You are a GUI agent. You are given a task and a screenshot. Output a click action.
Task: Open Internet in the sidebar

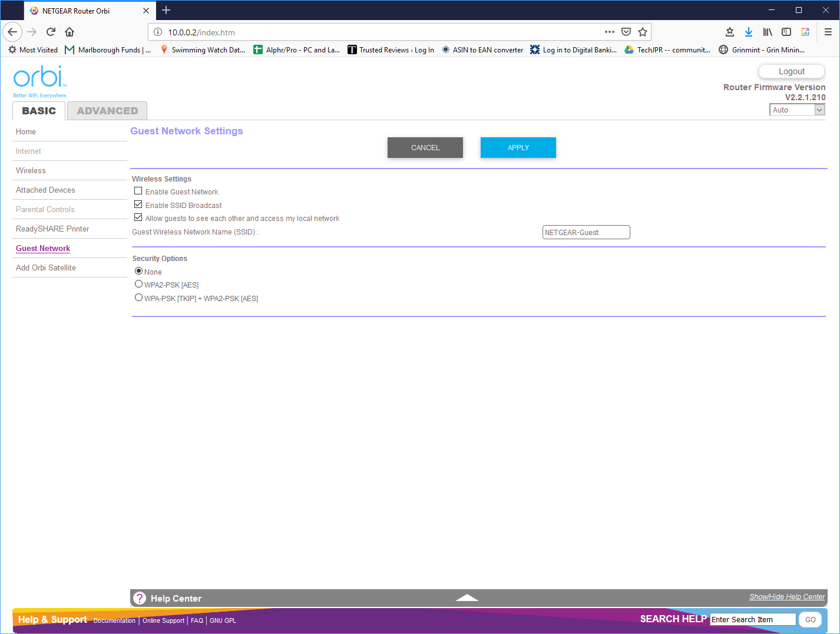click(x=28, y=151)
